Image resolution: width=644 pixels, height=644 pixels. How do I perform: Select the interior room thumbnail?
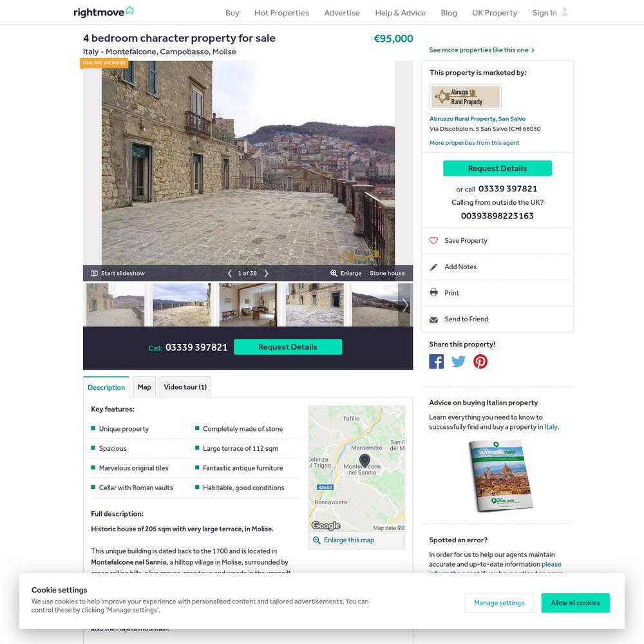(x=248, y=305)
